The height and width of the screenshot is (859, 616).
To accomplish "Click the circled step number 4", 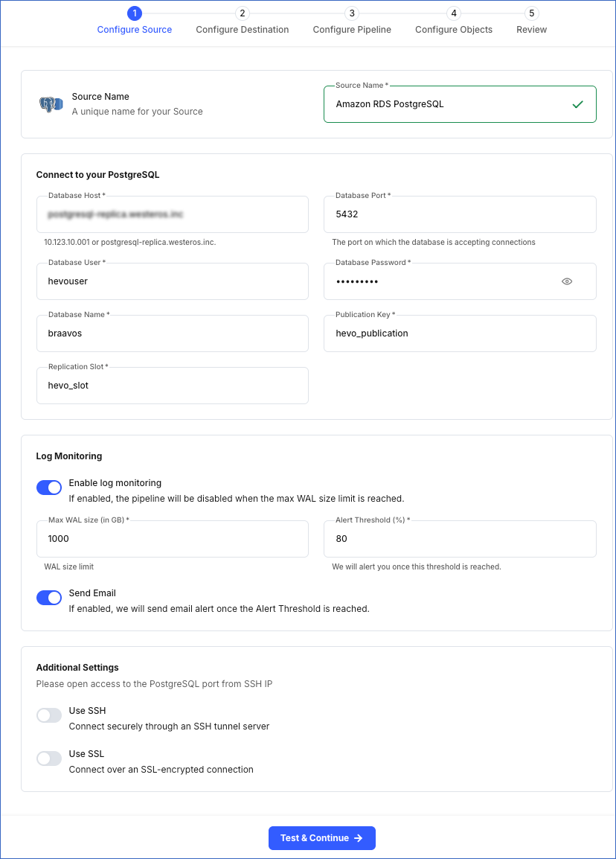I will coord(454,13).
